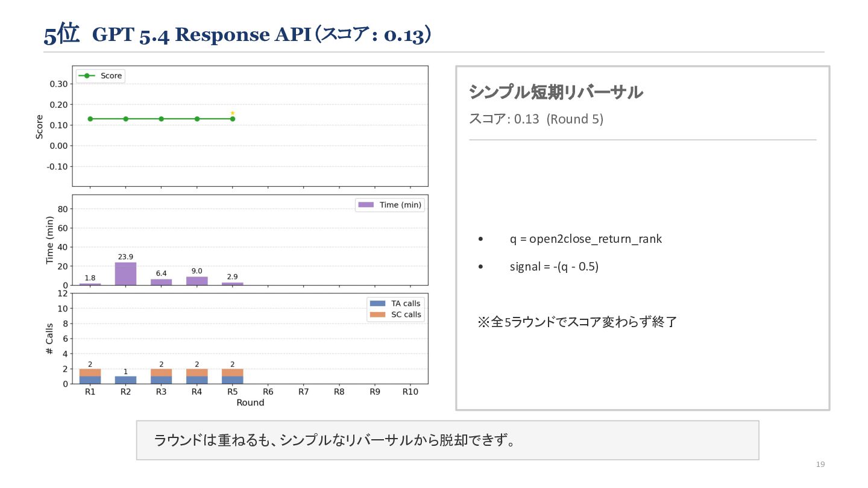Click the time value label '1.8'
Image resolution: width=868 pixels, height=488 pixels.
(90, 278)
